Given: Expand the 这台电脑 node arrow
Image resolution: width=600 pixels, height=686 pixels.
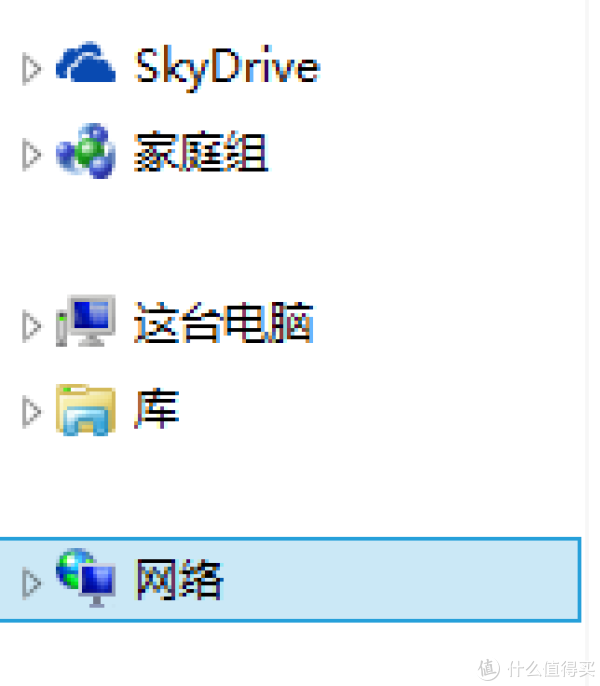Looking at the screenshot, I should [x=32, y=326].
